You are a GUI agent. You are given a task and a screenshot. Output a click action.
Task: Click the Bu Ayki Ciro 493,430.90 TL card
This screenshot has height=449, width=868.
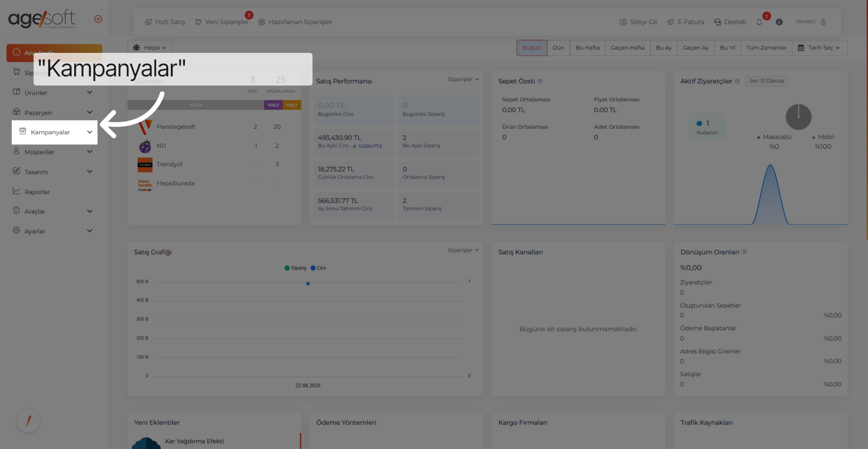[x=354, y=143]
